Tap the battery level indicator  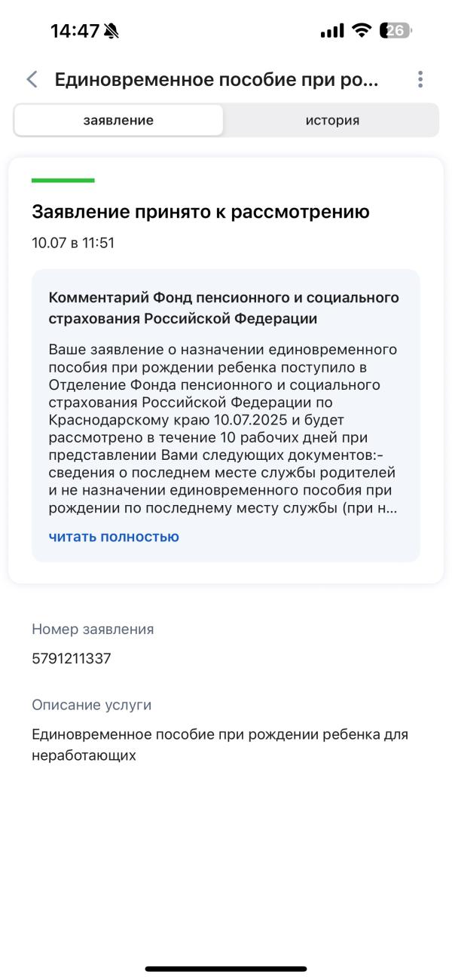point(397,31)
